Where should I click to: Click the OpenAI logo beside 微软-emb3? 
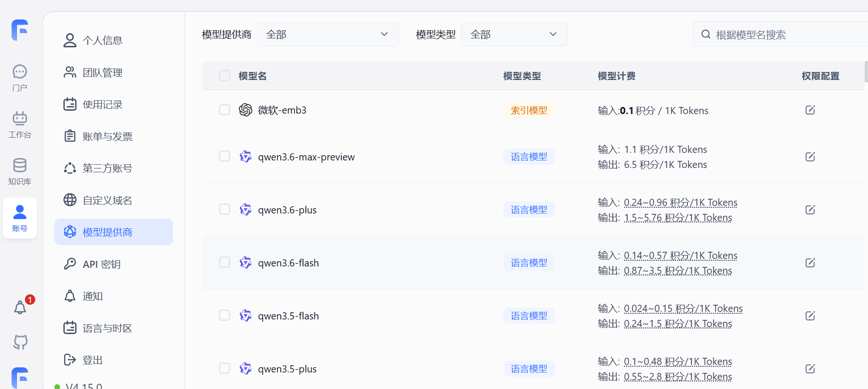pyautogui.click(x=245, y=110)
